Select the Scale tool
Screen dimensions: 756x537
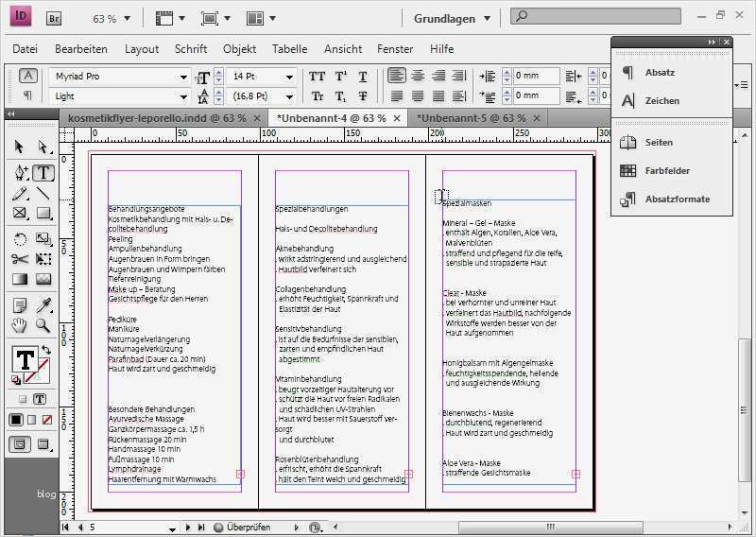click(x=43, y=239)
